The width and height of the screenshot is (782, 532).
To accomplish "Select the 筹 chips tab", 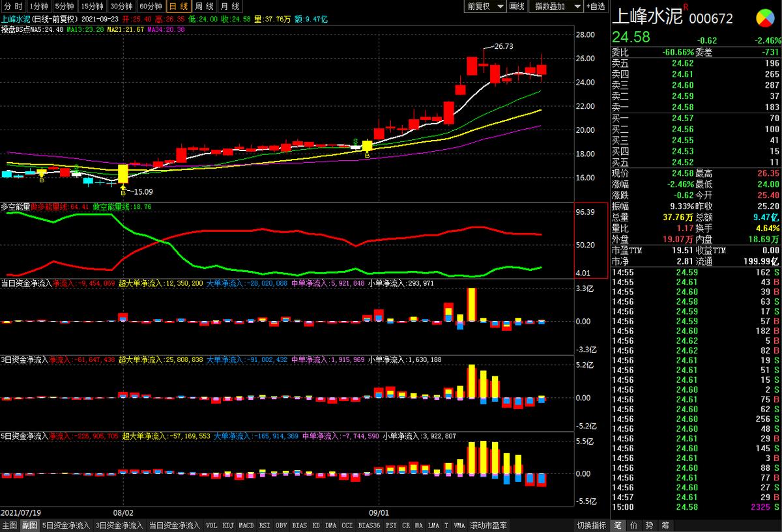I will tap(665, 525).
